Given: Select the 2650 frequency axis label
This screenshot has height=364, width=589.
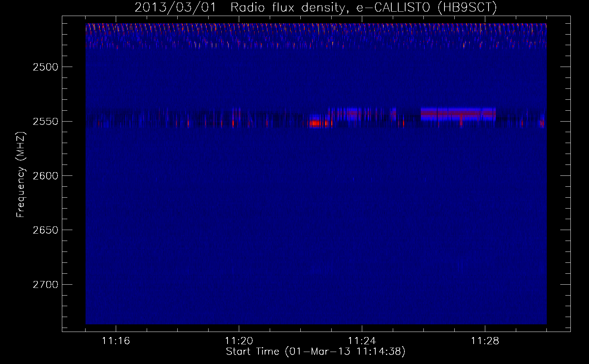Looking at the screenshot, I should click(45, 230).
